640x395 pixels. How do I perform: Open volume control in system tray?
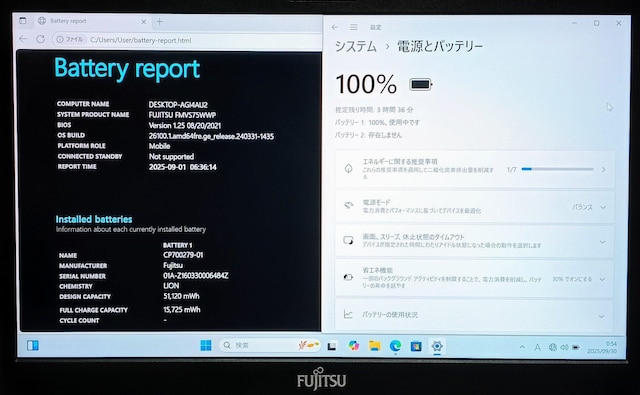tap(564, 347)
